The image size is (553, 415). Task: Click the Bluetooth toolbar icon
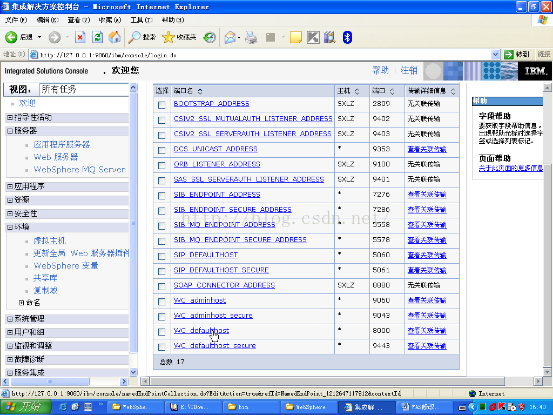click(x=347, y=37)
